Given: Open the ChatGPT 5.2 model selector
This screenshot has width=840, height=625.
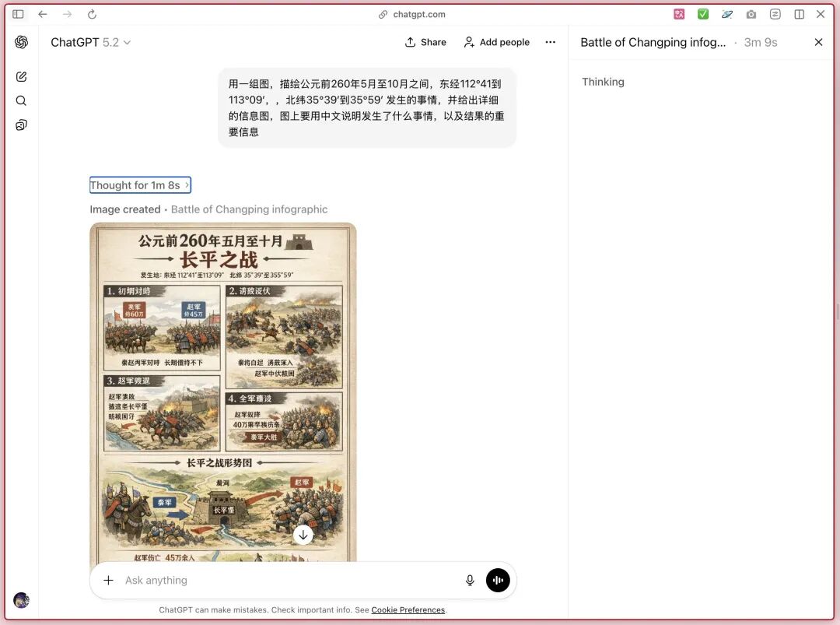Looking at the screenshot, I should pyautogui.click(x=91, y=43).
